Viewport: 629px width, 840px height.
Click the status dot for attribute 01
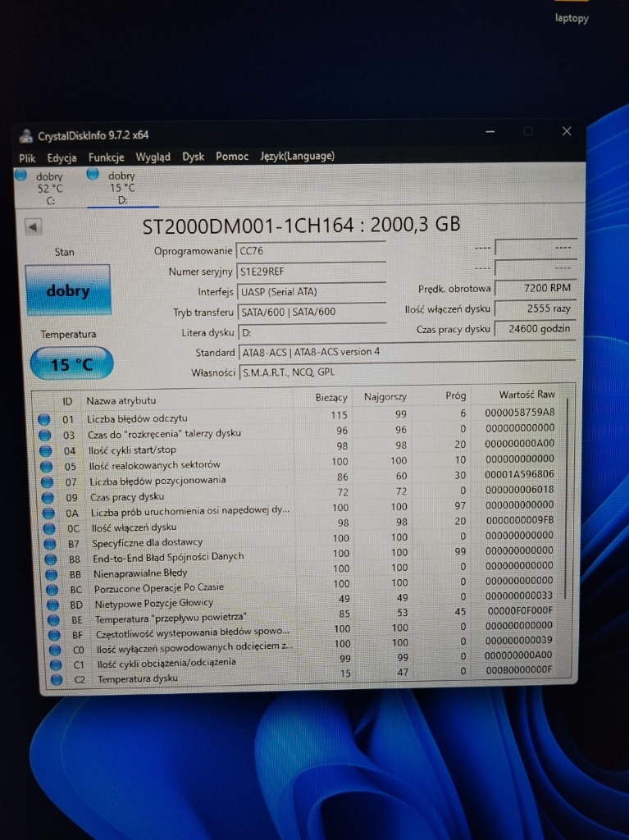click(44, 419)
